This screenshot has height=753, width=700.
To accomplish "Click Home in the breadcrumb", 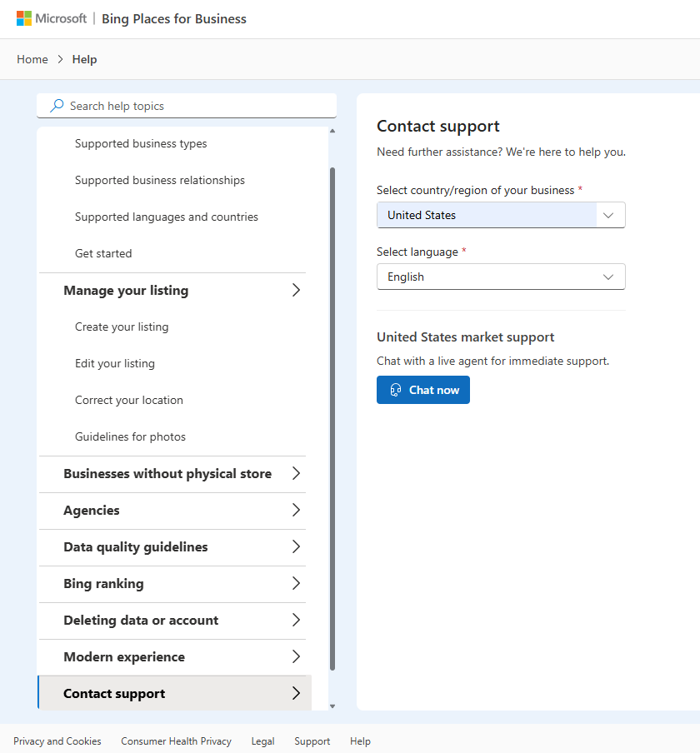I will pyautogui.click(x=32, y=59).
